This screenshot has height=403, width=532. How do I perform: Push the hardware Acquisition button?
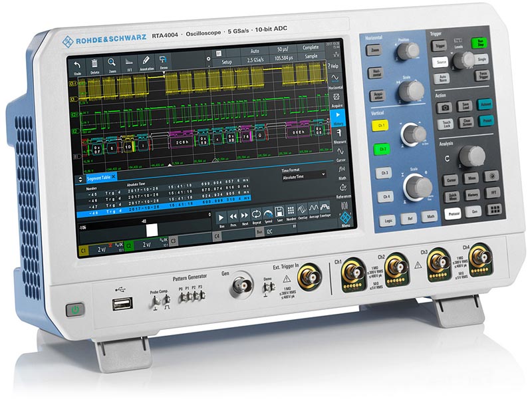tap(378, 96)
